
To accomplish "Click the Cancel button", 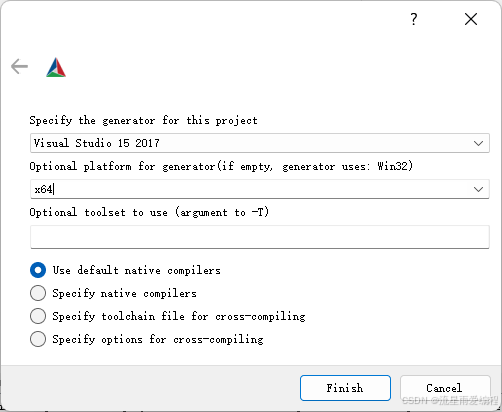I will pyautogui.click(x=445, y=388).
